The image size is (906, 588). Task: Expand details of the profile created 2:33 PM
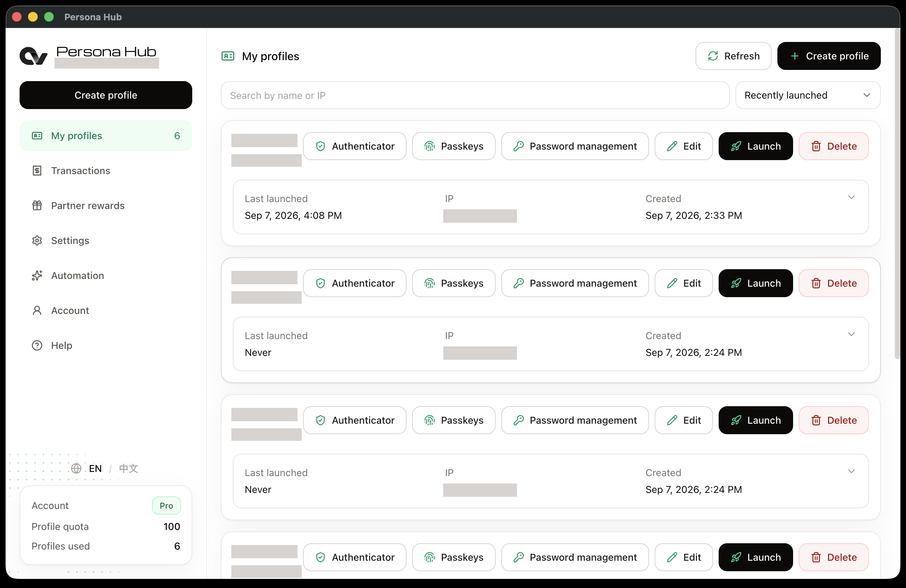coord(851,197)
